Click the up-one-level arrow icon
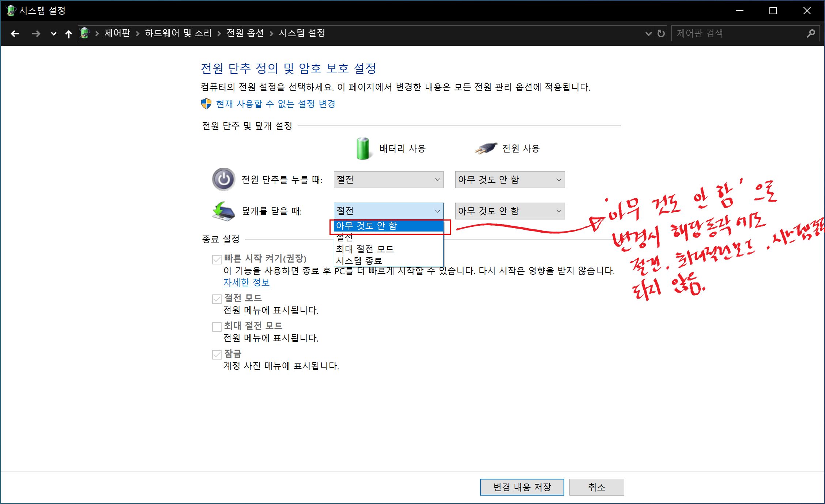The height and width of the screenshot is (504, 825). click(x=68, y=34)
